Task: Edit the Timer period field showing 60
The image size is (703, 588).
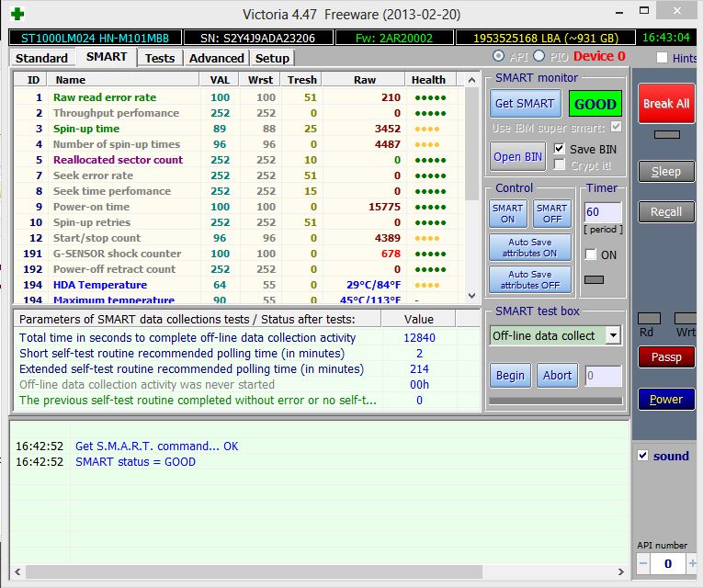Action: click(x=603, y=212)
